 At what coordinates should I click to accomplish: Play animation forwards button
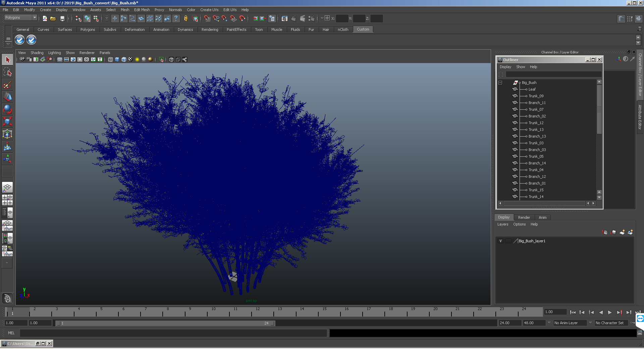tap(610, 312)
